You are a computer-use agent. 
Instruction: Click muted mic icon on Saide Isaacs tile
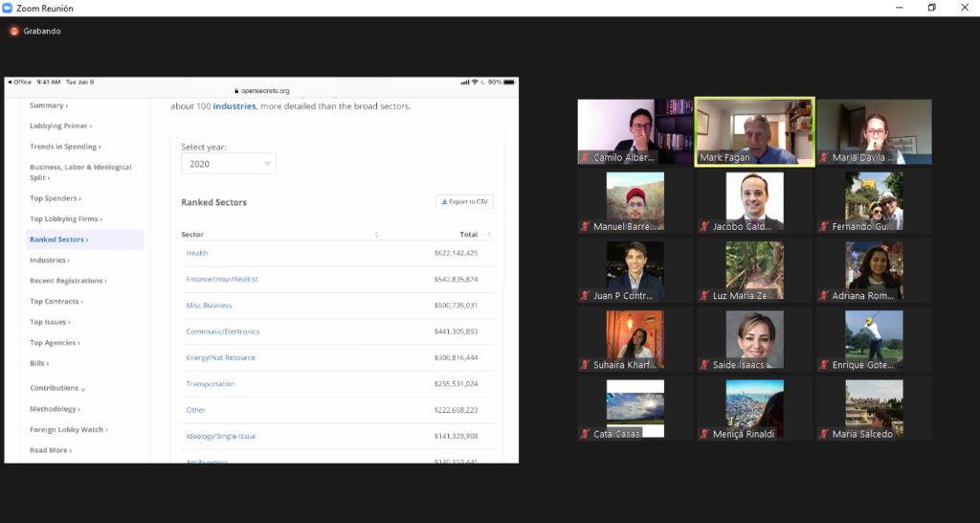click(705, 365)
